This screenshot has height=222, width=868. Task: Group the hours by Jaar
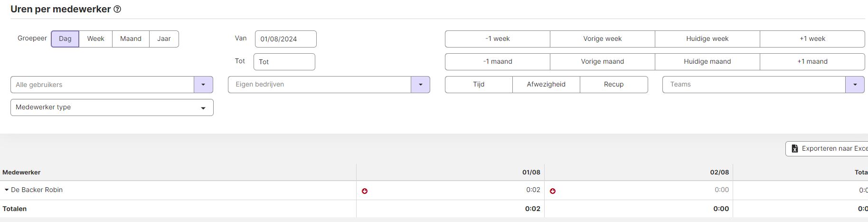point(164,39)
